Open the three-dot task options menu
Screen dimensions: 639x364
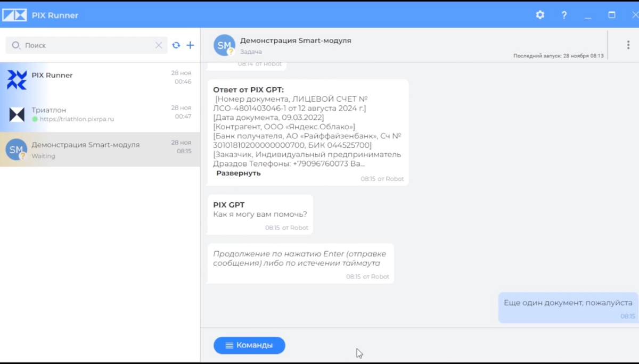point(628,45)
